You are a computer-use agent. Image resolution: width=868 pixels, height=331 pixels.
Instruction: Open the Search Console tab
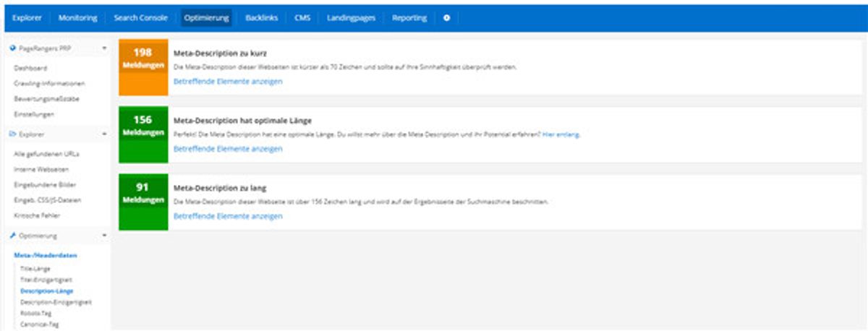click(x=141, y=18)
